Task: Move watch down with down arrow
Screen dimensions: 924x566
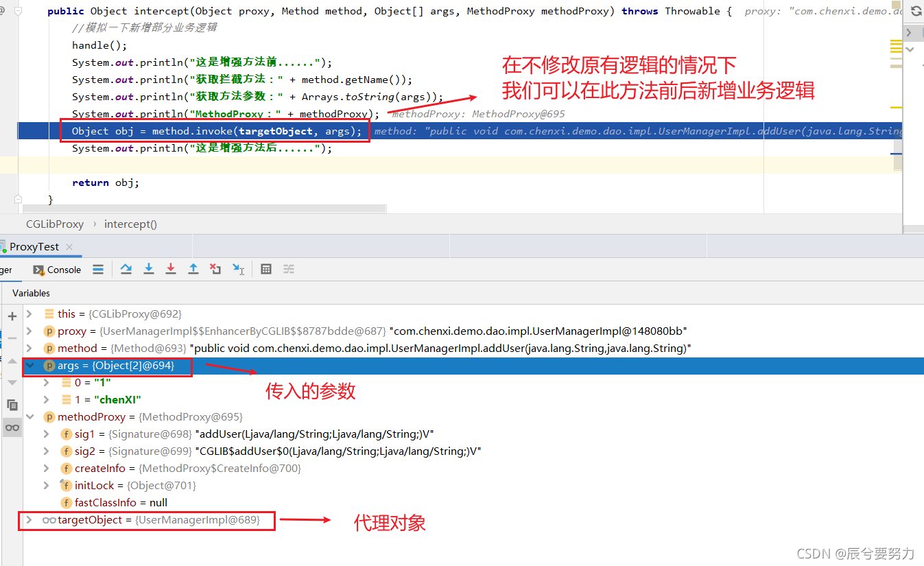Action: click(x=12, y=383)
